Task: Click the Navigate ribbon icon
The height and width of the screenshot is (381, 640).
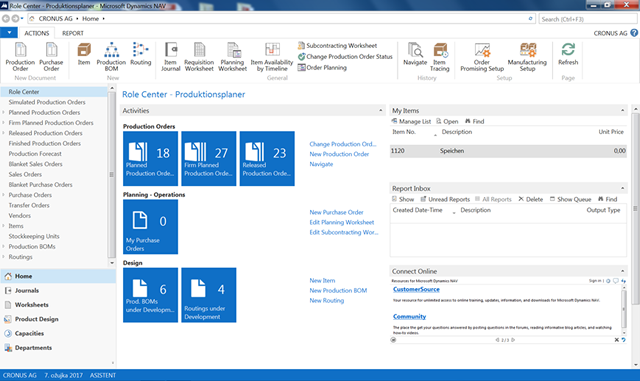Action: coord(415,54)
